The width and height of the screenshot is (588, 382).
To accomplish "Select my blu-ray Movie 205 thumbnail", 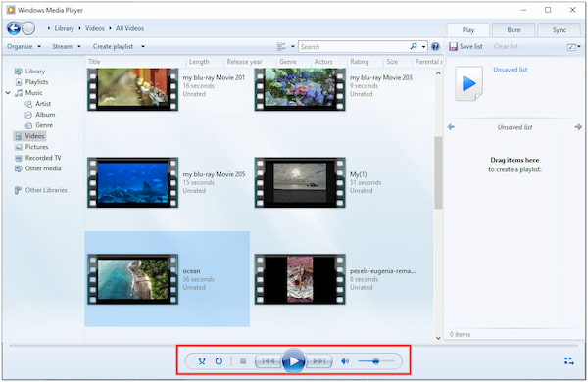I will pos(132,182).
